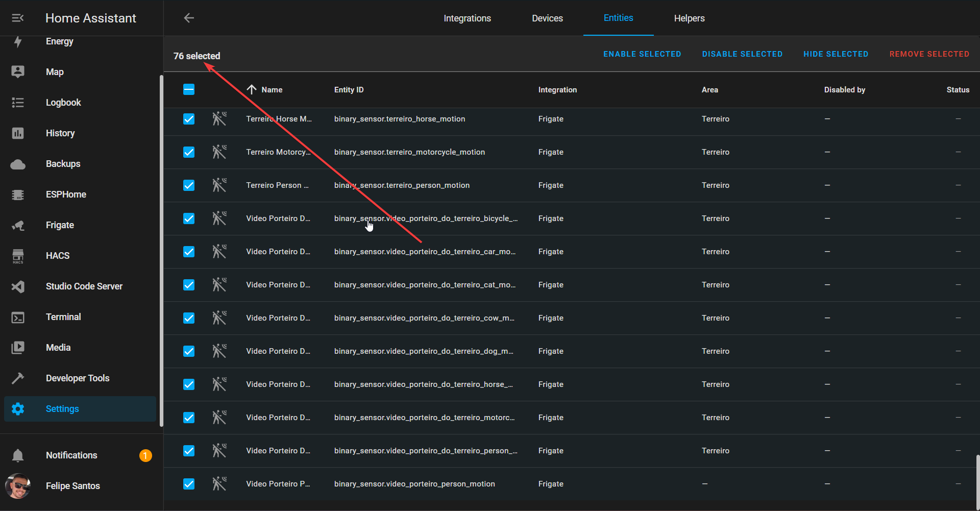The width and height of the screenshot is (980, 511).
Task: Open the Logbook
Action: [63, 102]
